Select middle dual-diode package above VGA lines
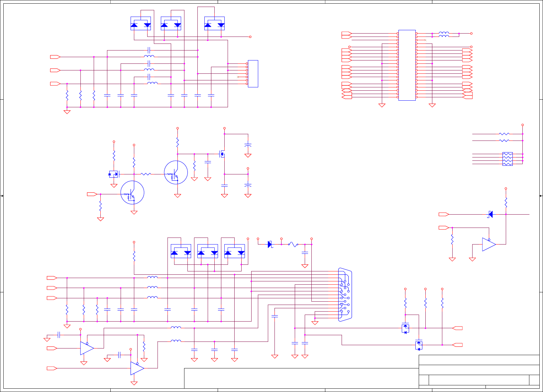This screenshot has height=392, width=543. click(x=208, y=251)
